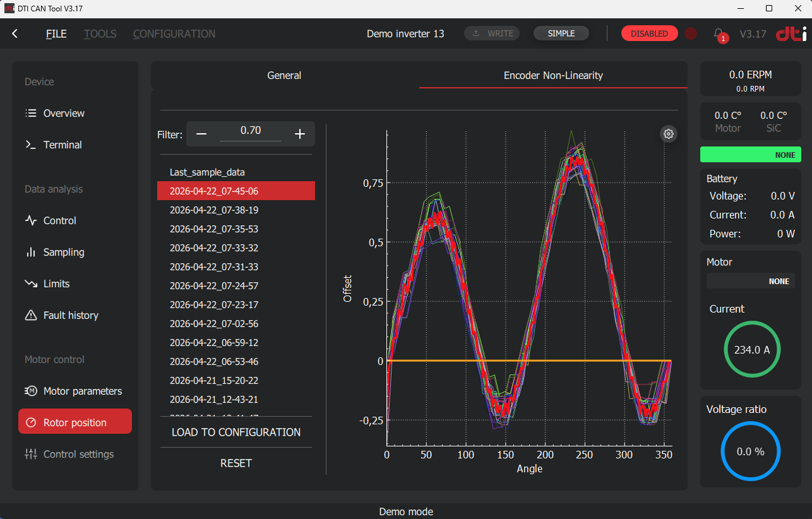Click the Control waveform icon

tap(31, 220)
